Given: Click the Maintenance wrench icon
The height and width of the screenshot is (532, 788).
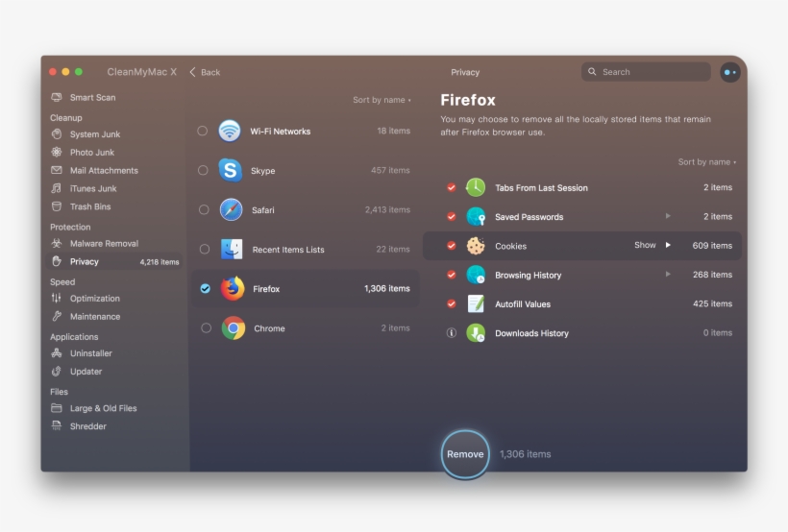Looking at the screenshot, I should [57, 317].
